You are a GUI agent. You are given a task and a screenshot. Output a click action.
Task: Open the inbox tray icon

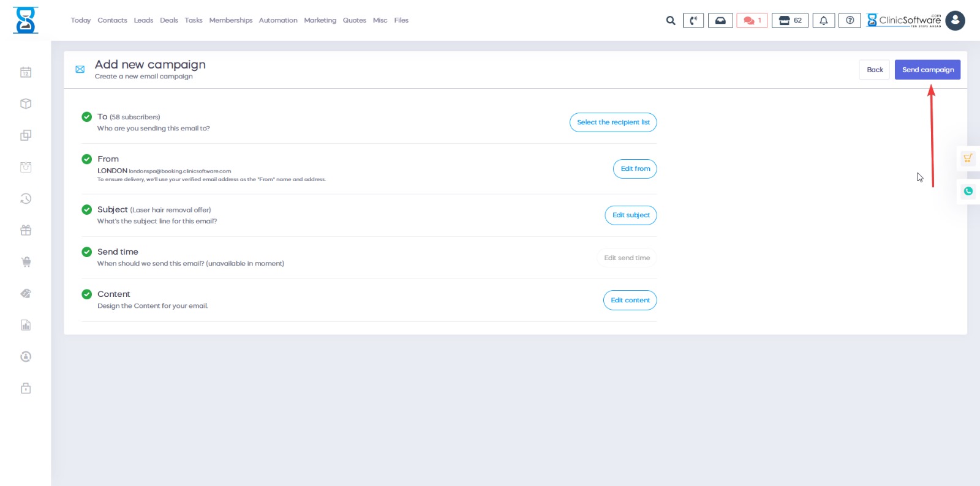click(720, 21)
